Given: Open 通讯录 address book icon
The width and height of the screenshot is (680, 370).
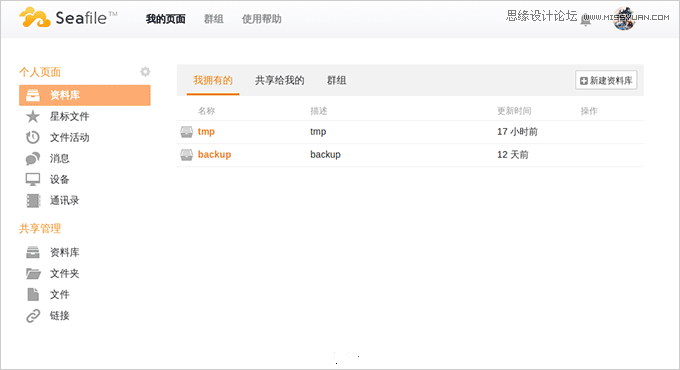Looking at the screenshot, I should point(33,200).
